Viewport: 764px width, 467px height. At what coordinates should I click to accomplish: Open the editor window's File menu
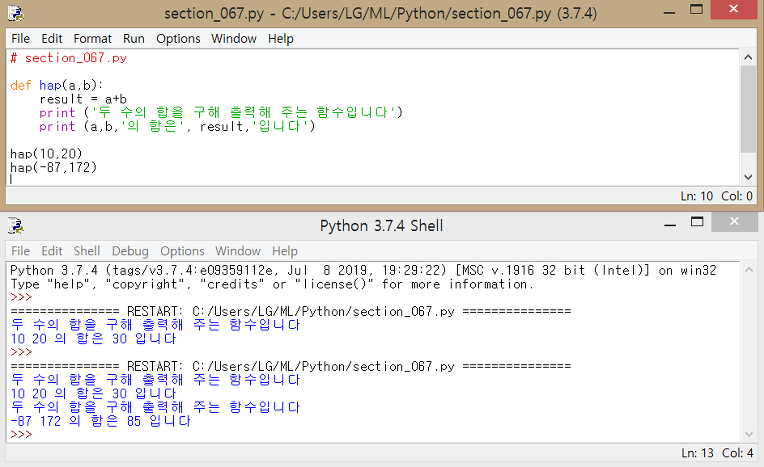pos(20,39)
